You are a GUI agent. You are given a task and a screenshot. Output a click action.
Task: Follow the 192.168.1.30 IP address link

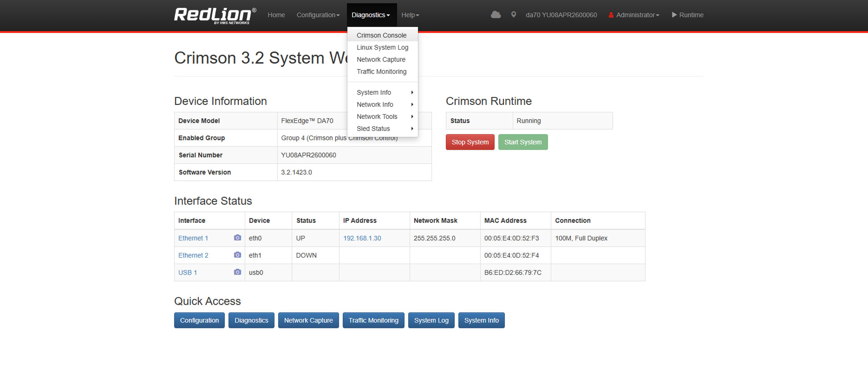pyautogui.click(x=362, y=238)
